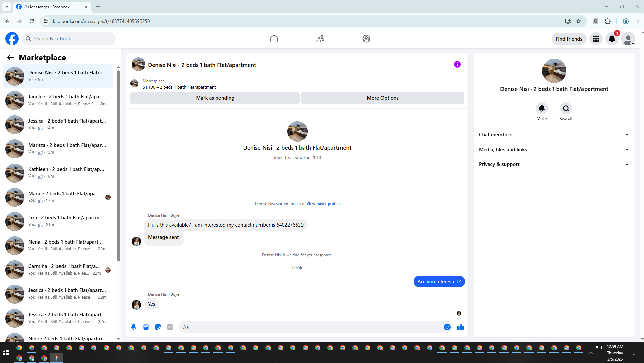Mute the Denise Nisi conversation
Viewport: 644px width, 363px height.
click(x=542, y=108)
